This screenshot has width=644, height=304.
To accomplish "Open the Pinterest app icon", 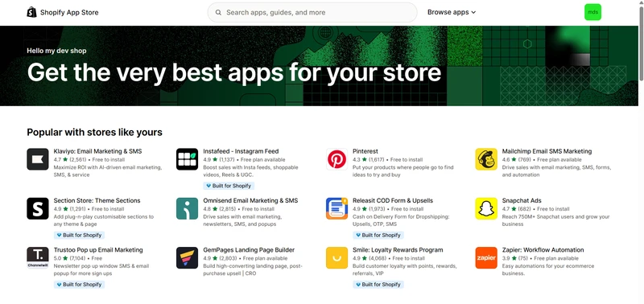I will [336, 159].
